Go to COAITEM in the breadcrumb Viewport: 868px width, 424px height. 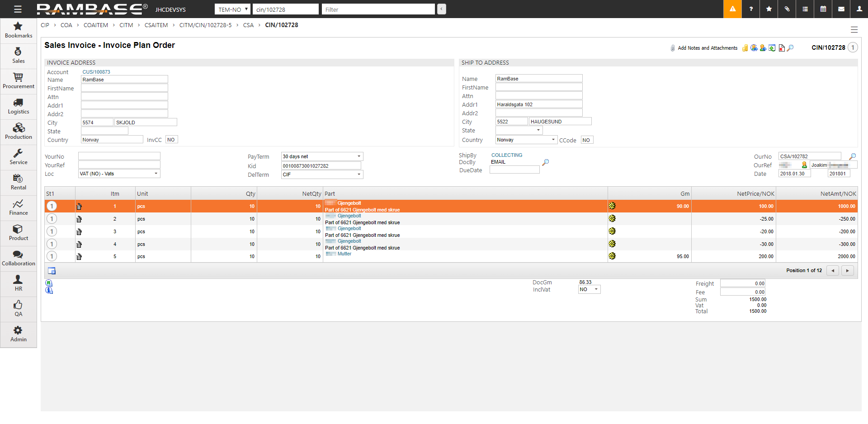tap(95, 25)
